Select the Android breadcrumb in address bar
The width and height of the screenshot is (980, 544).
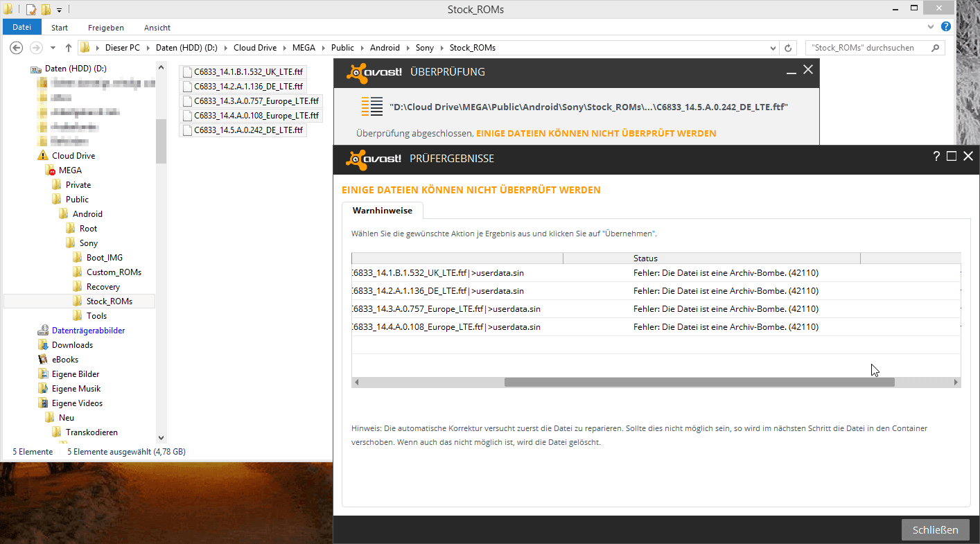tap(385, 48)
